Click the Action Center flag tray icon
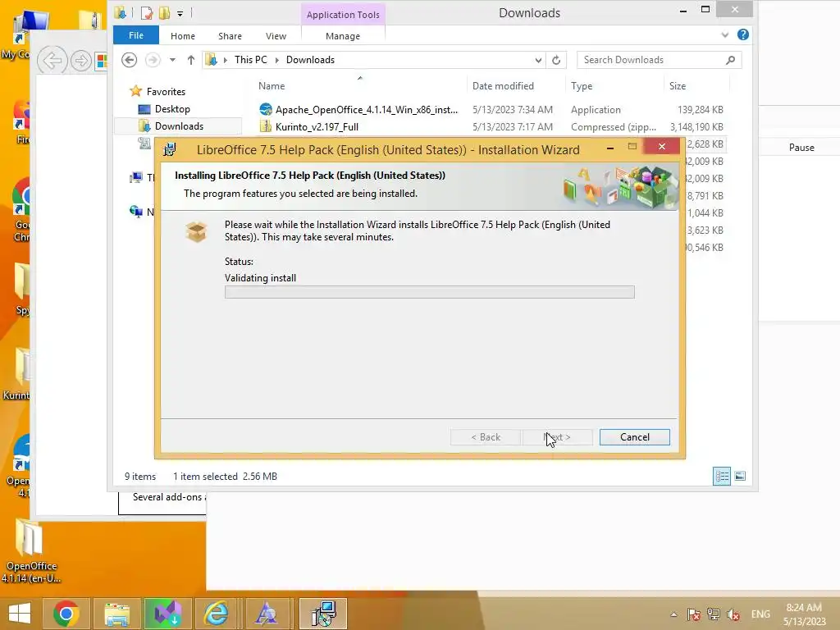The height and width of the screenshot is (630, 840). tap(694, 614)
